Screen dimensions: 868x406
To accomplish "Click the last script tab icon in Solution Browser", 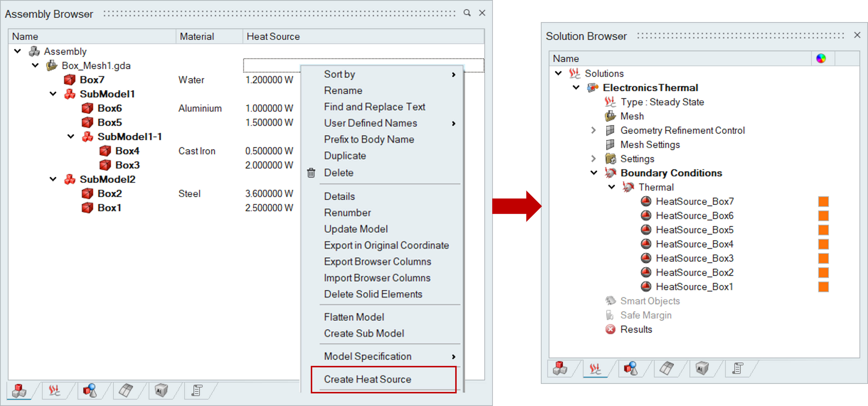I will click(x=738, y=368).
